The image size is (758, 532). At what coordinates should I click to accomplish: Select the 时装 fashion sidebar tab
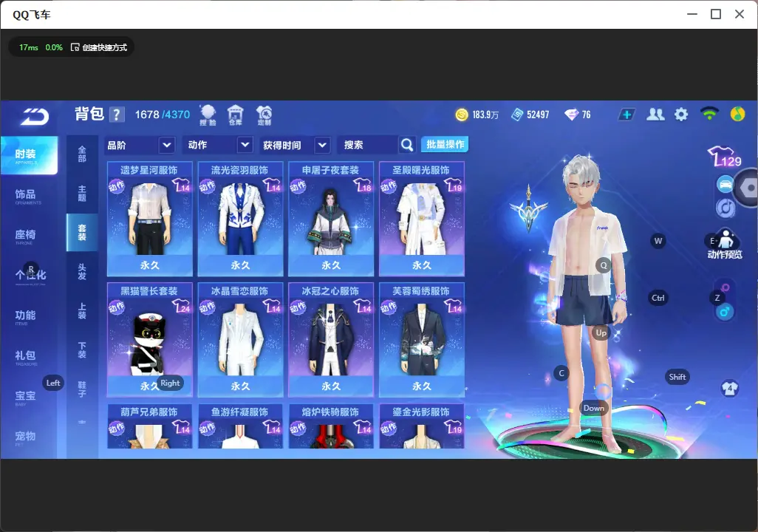[x=29, y=155]
